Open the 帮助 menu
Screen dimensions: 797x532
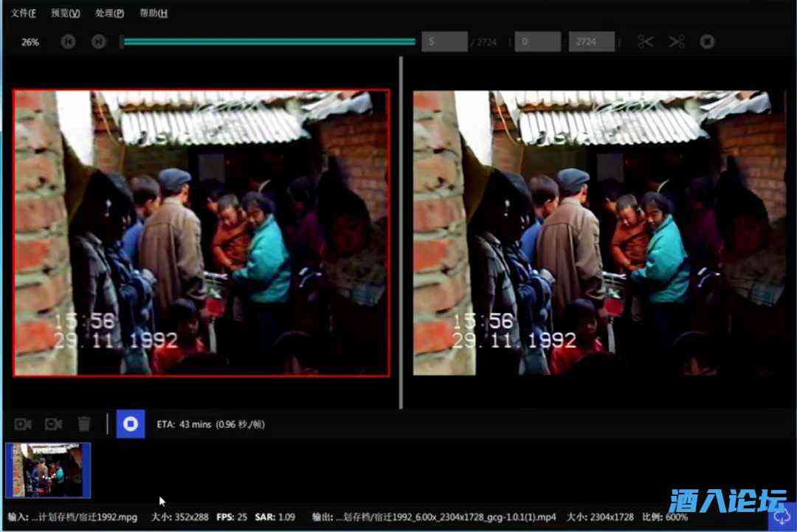click(153, 13)
